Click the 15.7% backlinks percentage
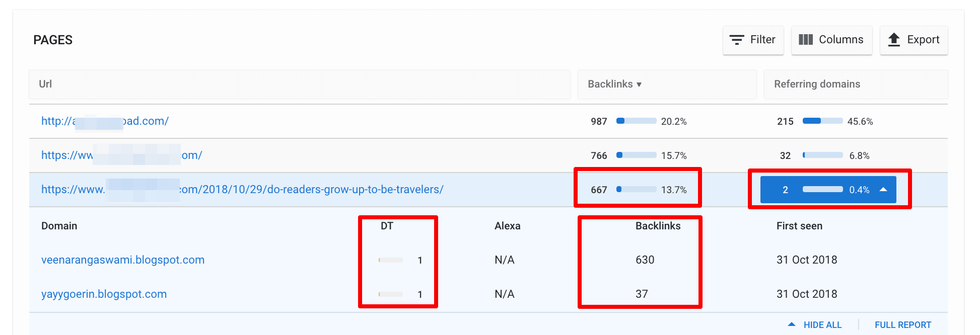The image size is (980, 335). tap(674, 155)
